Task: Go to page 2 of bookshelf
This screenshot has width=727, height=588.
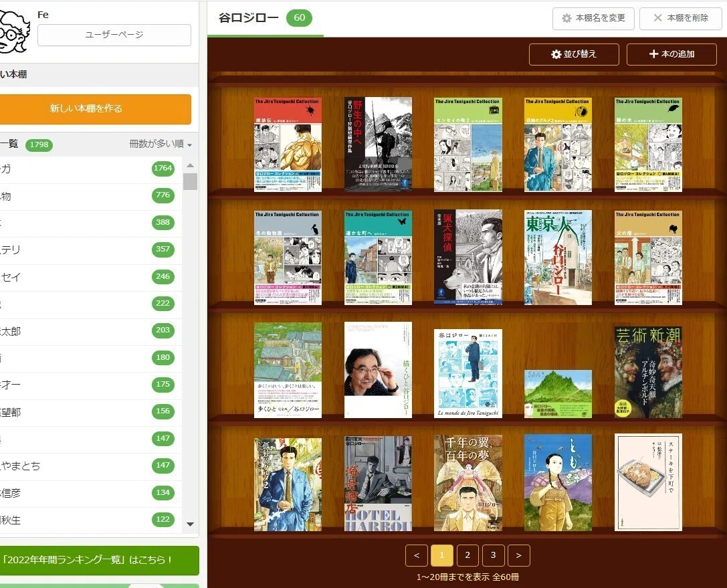Action: tap(468, 555)
